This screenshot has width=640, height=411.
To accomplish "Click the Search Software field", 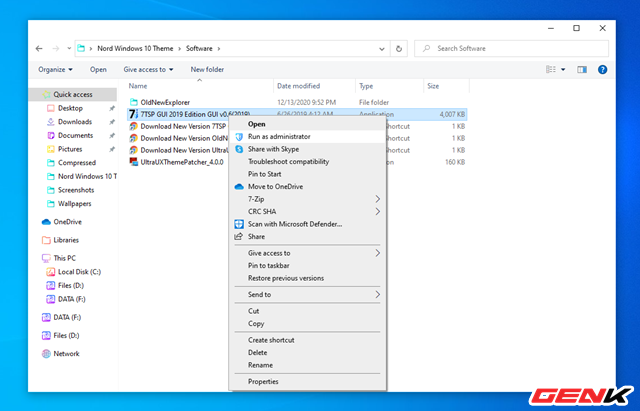I will click(x=511, y=49).
